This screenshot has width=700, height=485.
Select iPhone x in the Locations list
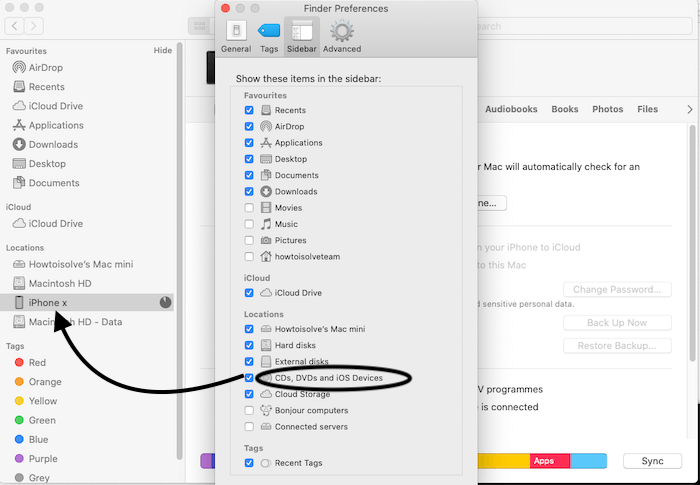(87, 302)
